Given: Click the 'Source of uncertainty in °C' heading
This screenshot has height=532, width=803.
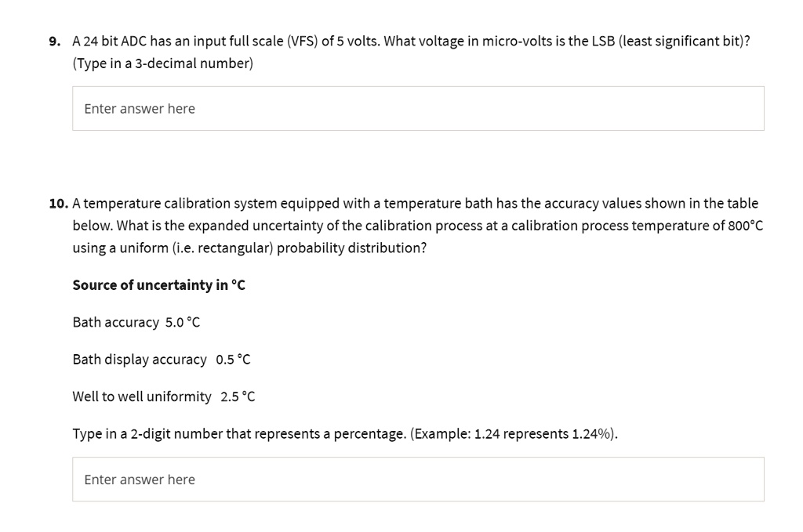Looking at the screenshot, I should [158, 285].
